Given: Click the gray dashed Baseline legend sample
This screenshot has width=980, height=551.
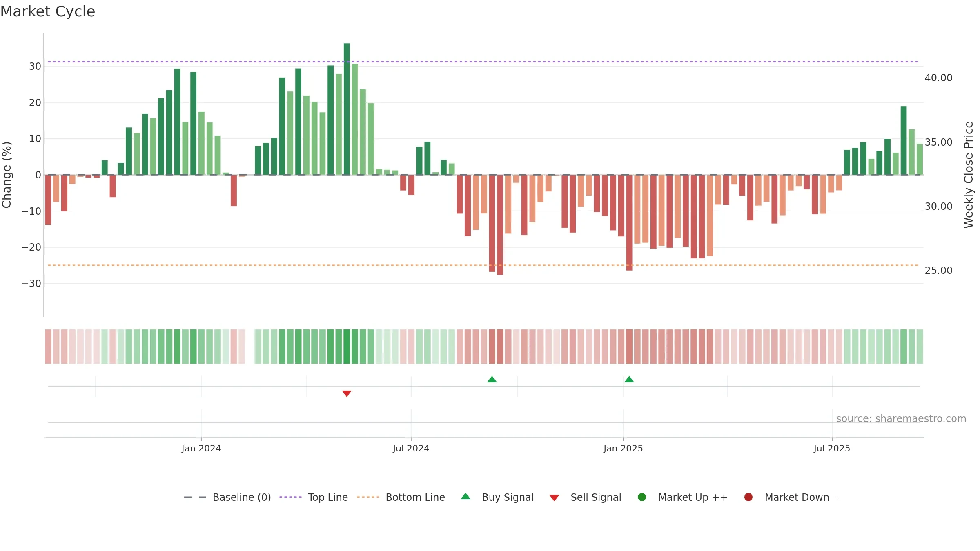Looking at the screenshot, I should click(195, 497).
